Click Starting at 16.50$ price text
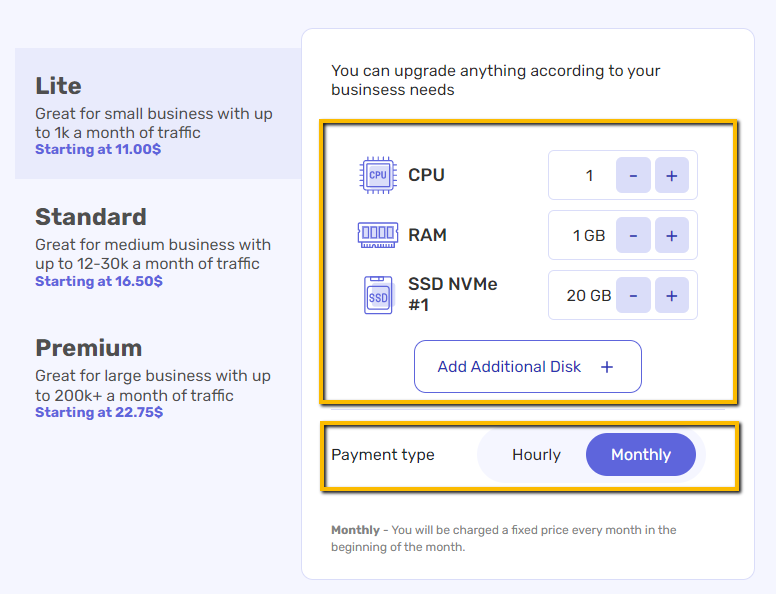This screenshot has height=594, width=776. point(99,281)
